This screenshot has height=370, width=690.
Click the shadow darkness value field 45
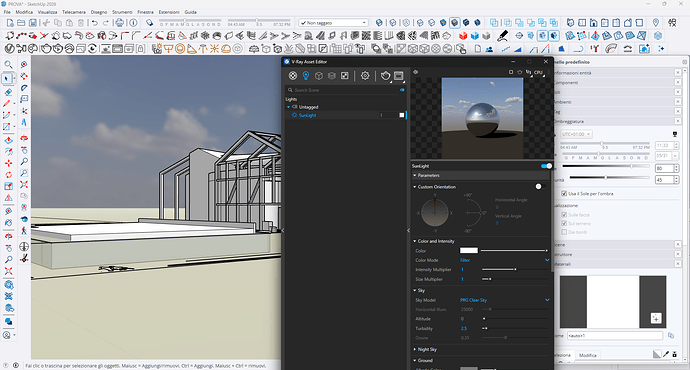[x=664, y=180]
